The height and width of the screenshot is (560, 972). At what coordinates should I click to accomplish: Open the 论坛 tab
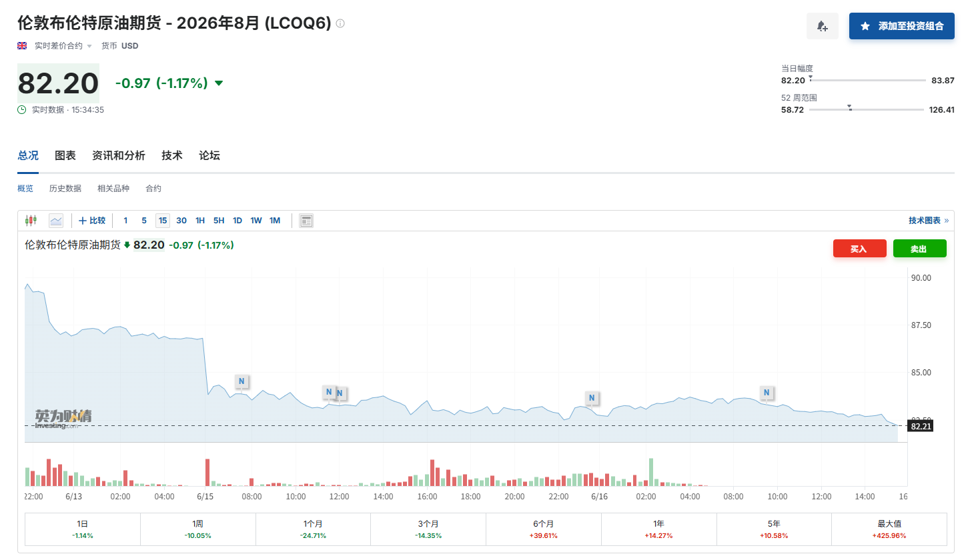tap(209, 155)
